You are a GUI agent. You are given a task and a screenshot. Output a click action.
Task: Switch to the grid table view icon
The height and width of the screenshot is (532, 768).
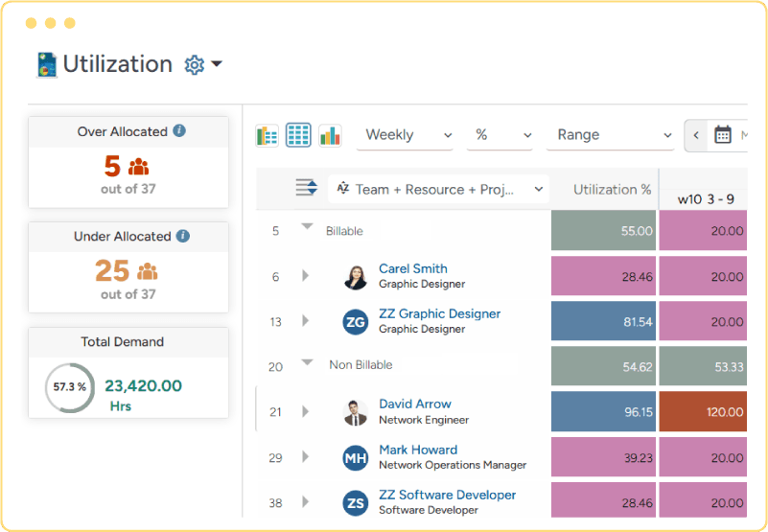coord(298,135)
